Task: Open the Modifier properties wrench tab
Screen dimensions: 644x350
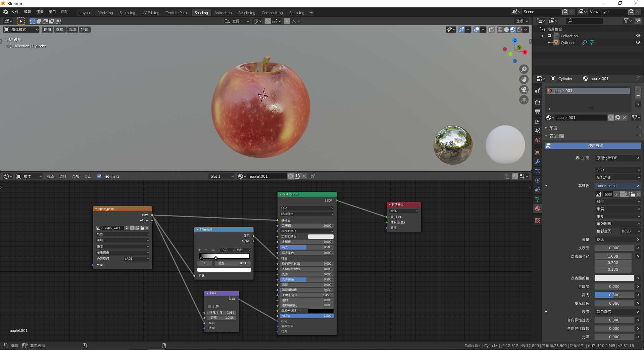Action: (x=538, y=162)
